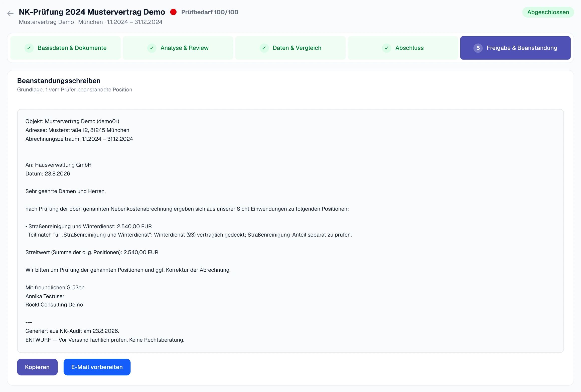Click E-Mail vorbereiten button

coord(97,367)
